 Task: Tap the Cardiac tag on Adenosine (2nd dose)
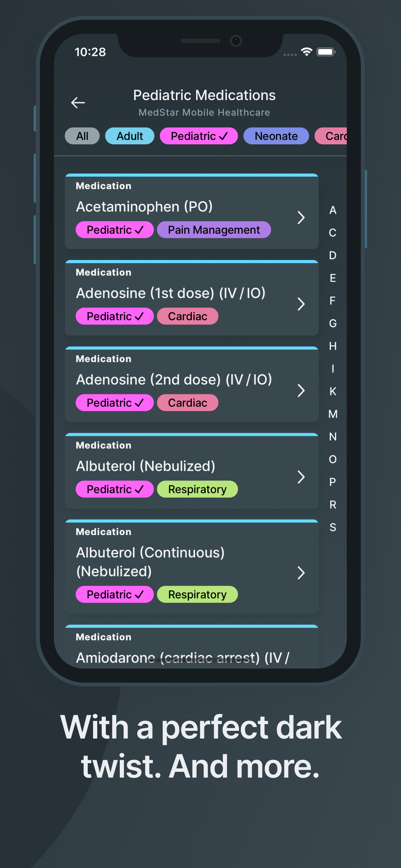(x=188, y=403)
